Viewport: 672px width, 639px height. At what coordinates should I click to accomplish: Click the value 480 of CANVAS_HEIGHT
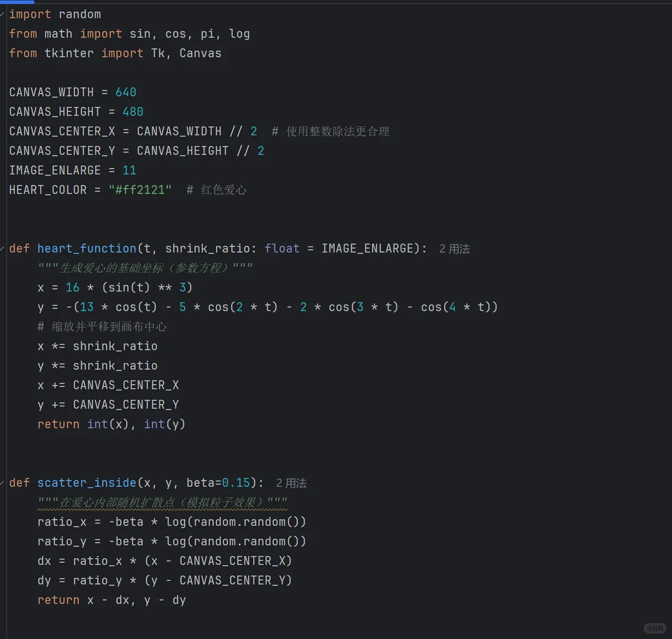133,112
